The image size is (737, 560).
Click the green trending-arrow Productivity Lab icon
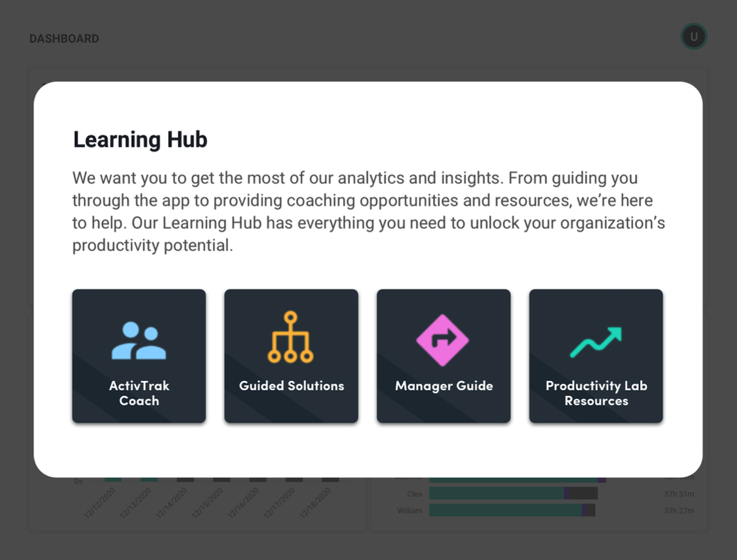[596, 342]
